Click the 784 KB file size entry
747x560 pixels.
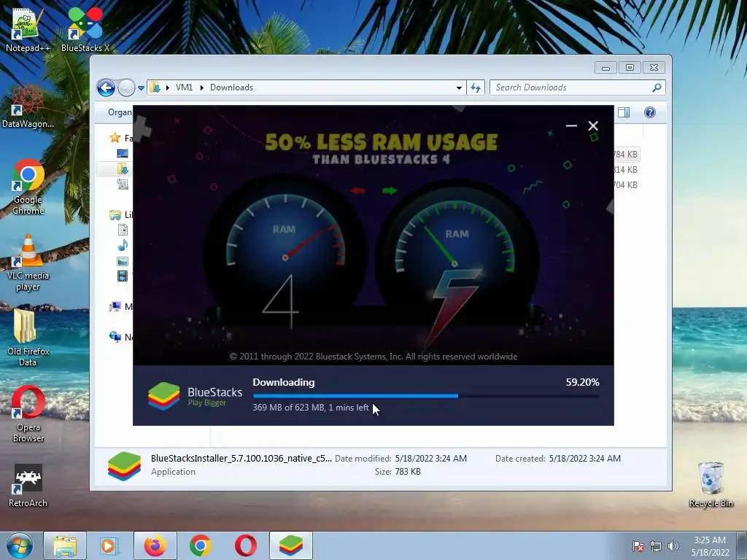point(625,155)
